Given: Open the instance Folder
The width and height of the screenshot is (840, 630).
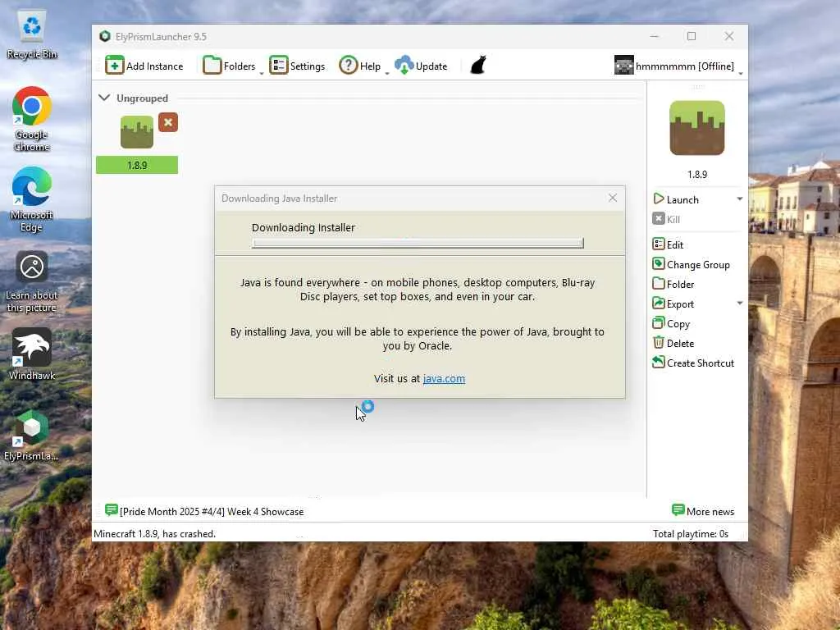Looking at the screenshot, I should tap(673, 284).
